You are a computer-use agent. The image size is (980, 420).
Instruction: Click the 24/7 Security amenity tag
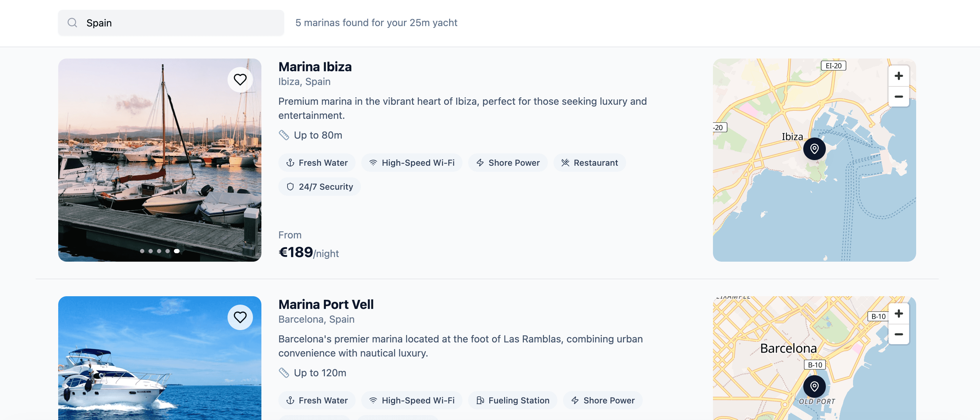pyautogui.click(x=319, y=187)
